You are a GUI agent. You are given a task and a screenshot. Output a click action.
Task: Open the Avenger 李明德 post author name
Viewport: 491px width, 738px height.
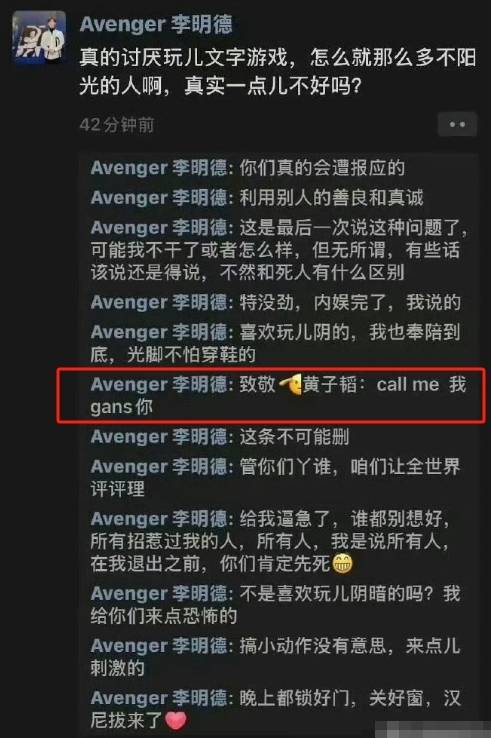click(x=156, y=24)
